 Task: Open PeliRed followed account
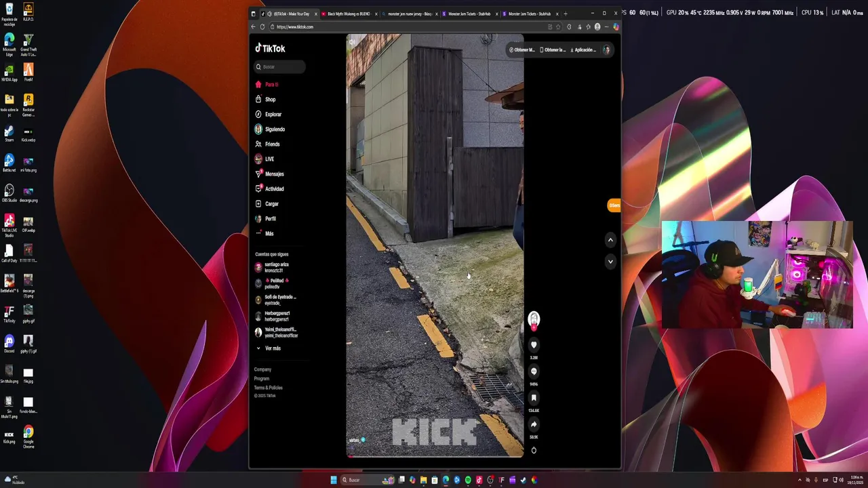click(x=272, y=283)
